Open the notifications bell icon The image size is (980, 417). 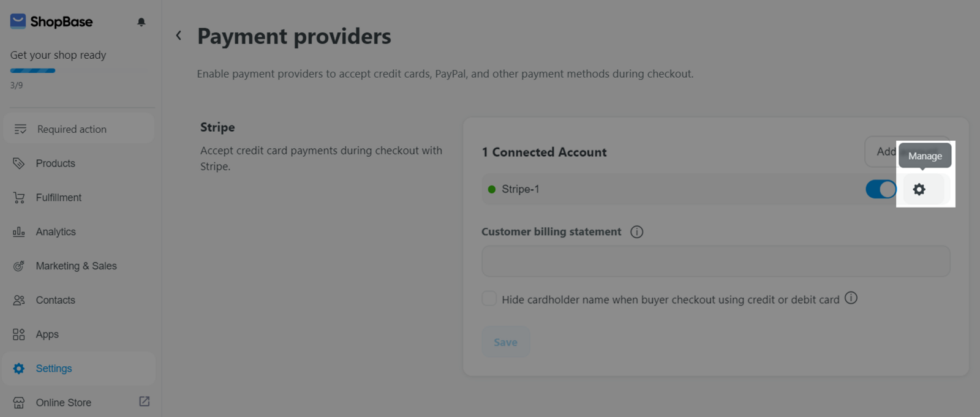141,22
